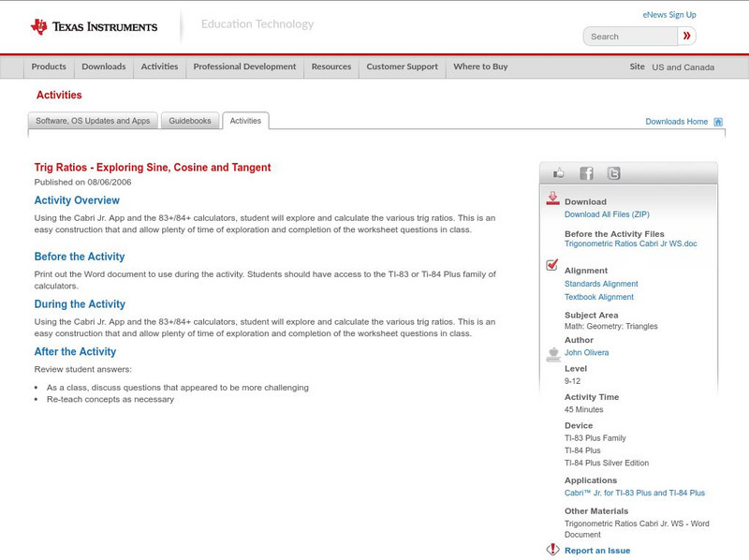Open the Resources menu
The width and height of the screenshot is (749, 560).
pos(331,66)
